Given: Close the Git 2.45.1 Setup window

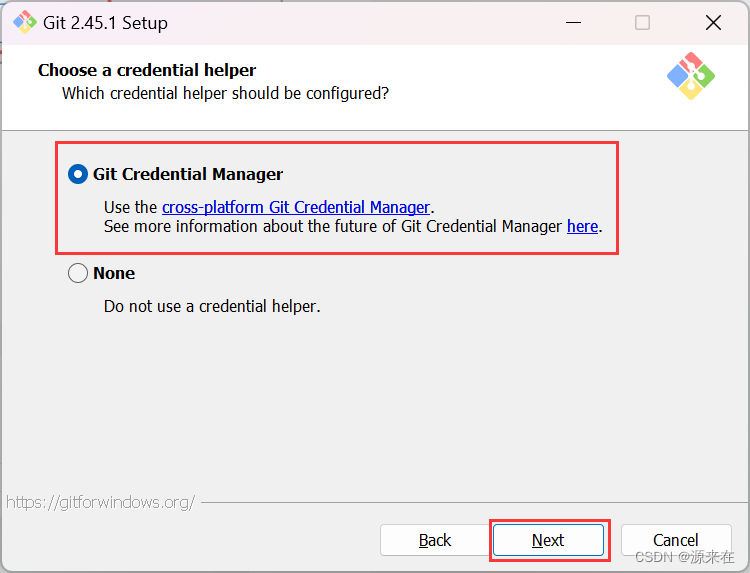Looking at the screenshot, I should pyautogui.click(x=713, y=22).
